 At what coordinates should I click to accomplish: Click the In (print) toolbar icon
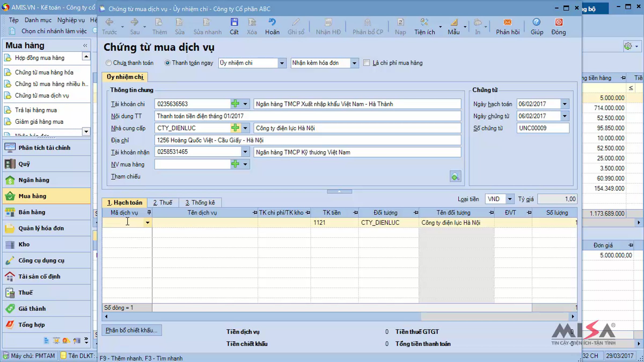[478, 22]
